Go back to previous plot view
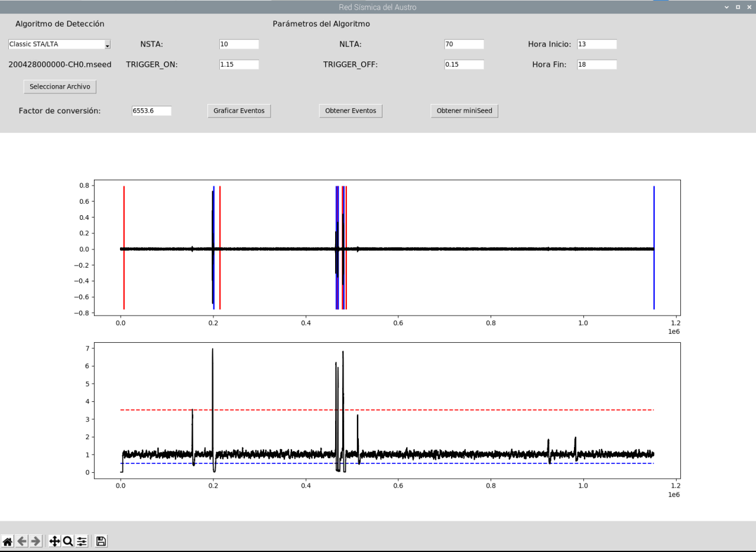 tap(22, 541)
